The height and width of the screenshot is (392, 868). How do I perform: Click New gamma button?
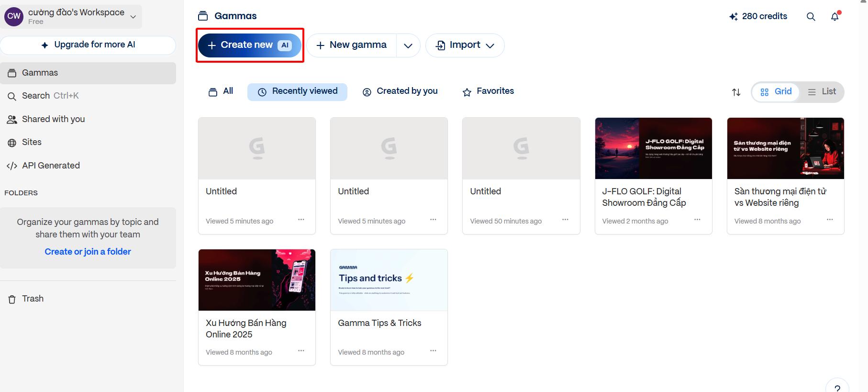pos(352,45)
